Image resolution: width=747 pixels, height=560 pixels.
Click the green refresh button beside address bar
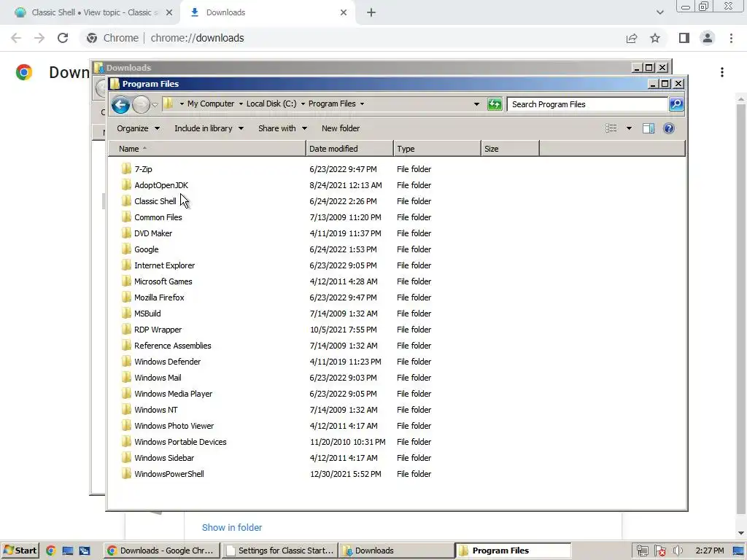coord(495,104)
